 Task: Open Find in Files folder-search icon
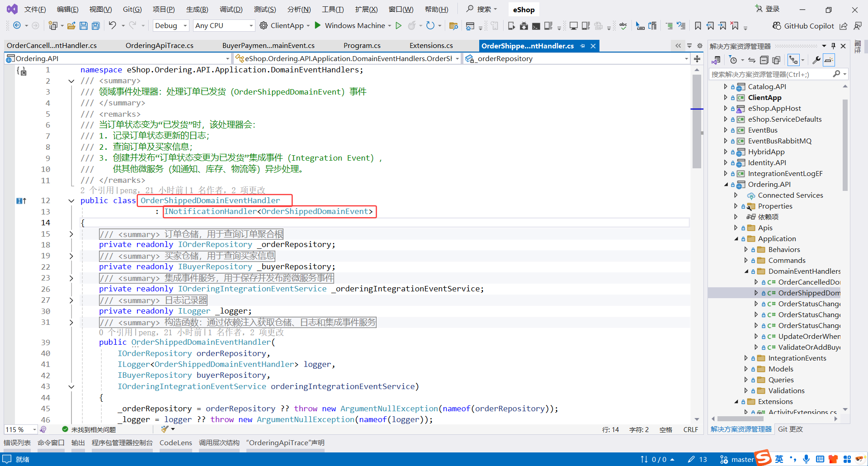click(453, 26)
